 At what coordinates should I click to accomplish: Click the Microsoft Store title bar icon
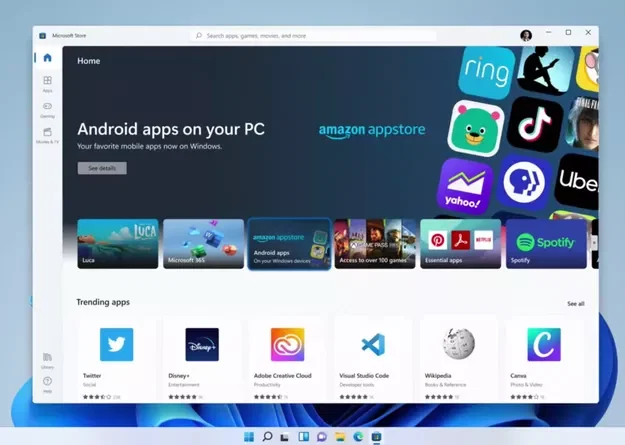(43, 35)
